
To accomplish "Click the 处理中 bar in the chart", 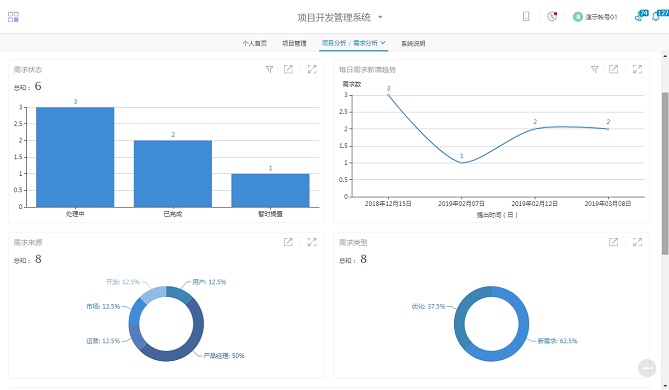I will pos(75,157).
